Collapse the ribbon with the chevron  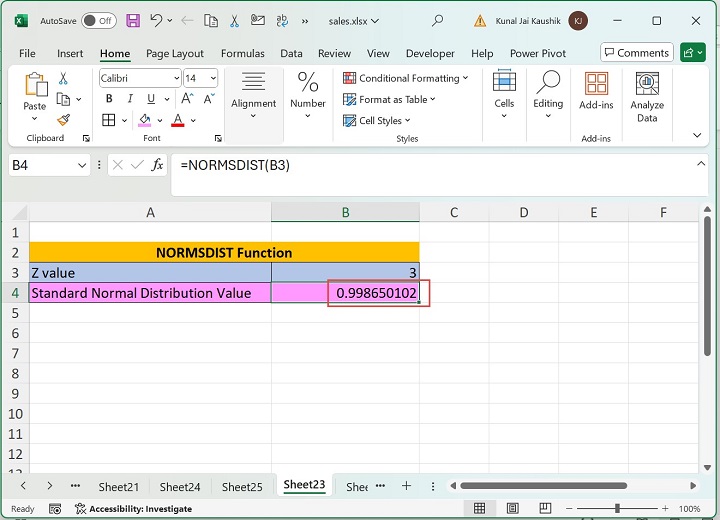point(697,135)
